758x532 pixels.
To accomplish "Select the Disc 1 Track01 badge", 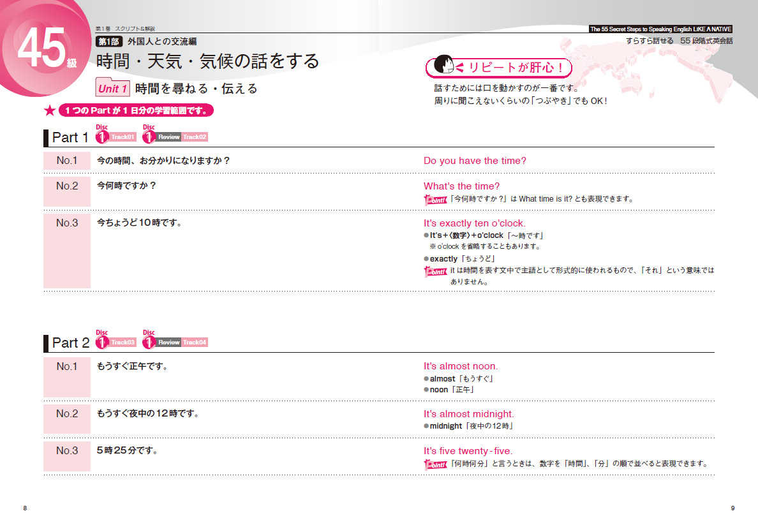I will click(115, 135).
